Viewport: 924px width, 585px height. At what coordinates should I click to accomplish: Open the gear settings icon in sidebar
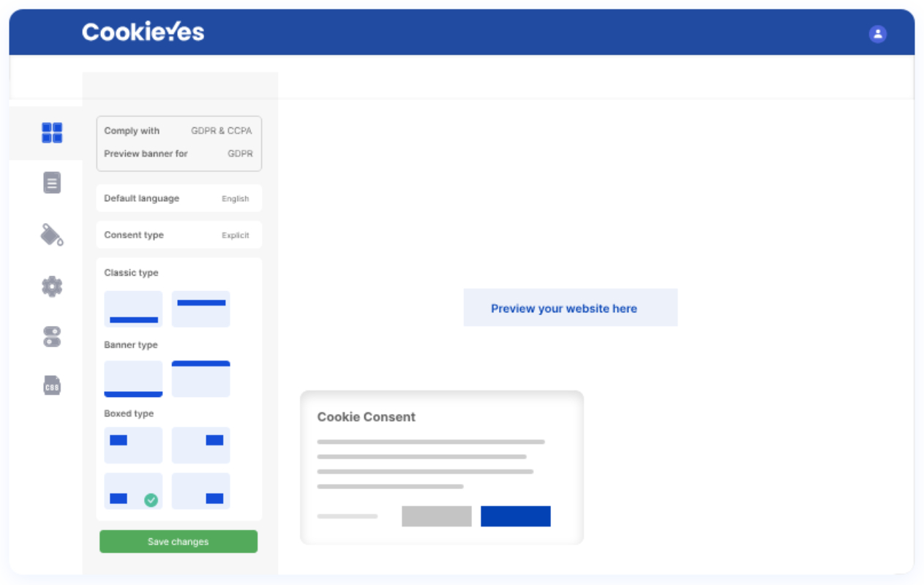[52, 286]
